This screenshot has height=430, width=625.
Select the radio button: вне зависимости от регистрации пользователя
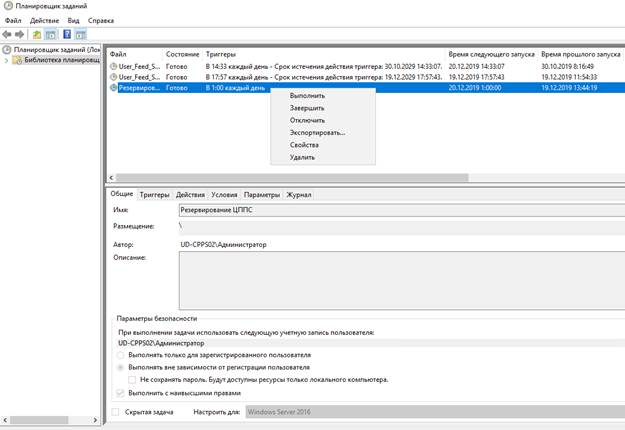[120, 367]
